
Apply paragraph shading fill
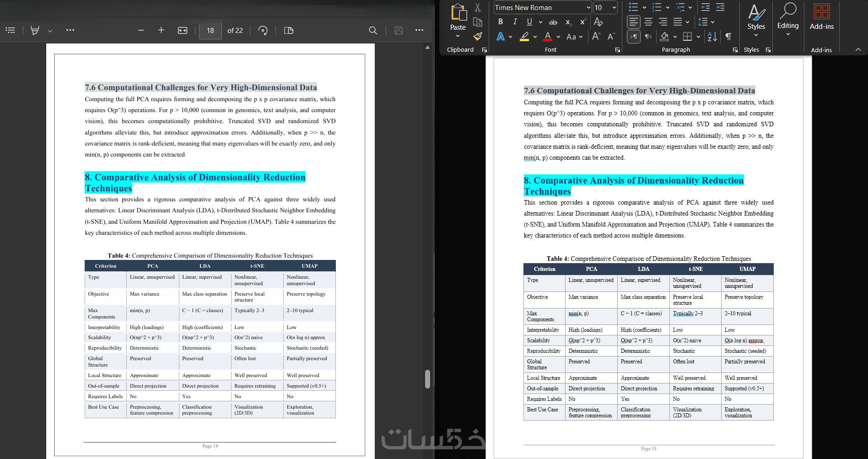pos(664,37)
